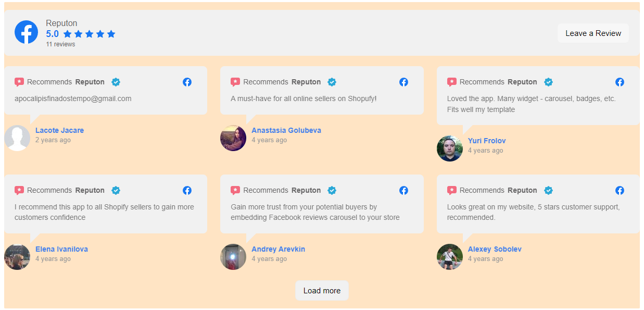Click Andrey Arevkin's avatar picture
The width and height of the screenshot is (644, 310).
(x=233, y=257)
